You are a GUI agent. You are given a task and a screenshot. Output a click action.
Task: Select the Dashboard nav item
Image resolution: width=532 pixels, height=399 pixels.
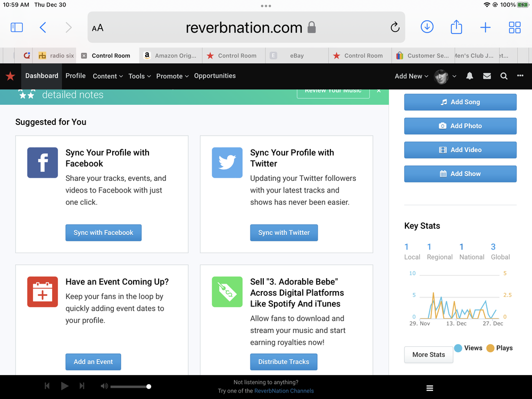41,76
